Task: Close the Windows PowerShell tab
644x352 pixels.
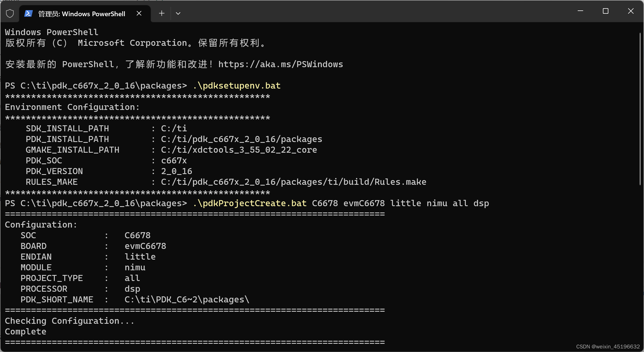Action: (139, 13)
